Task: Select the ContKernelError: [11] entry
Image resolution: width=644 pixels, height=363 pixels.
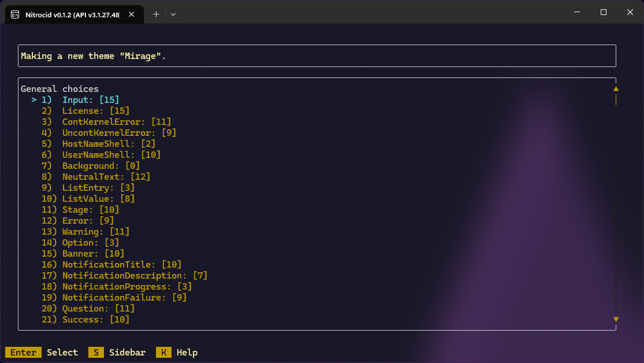Action: point(116,122)
